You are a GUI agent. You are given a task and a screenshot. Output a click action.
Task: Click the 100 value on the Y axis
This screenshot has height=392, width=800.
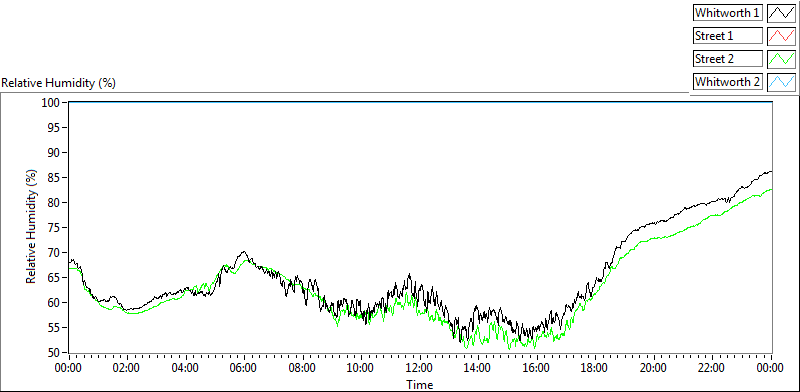[x=52, y=103]
